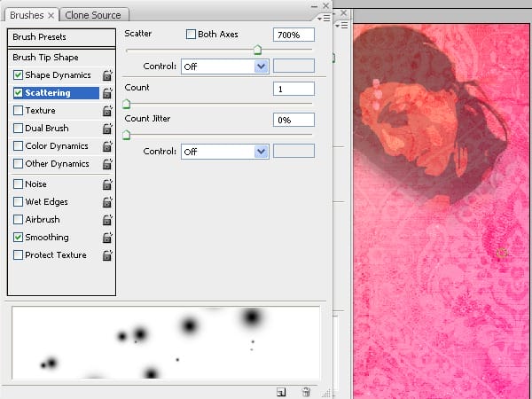Switch to the Clone Source tab
532x399 pixels.
click(x=93, y=16)
